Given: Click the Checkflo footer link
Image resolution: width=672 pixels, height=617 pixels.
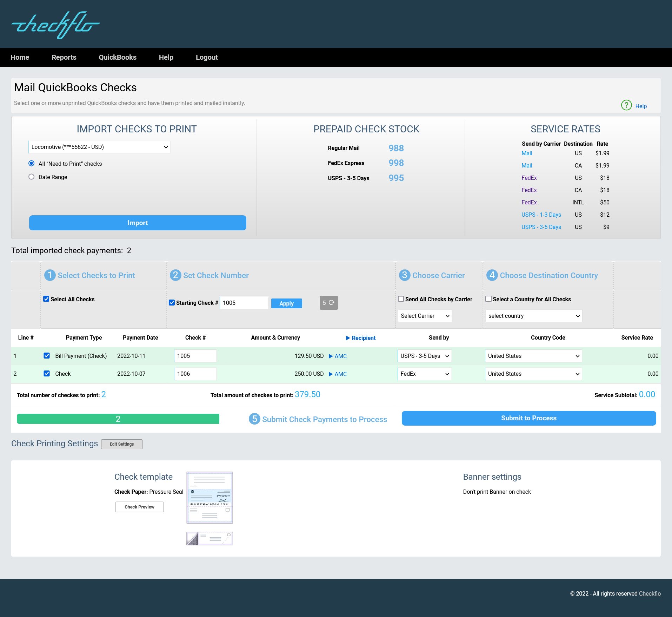Looking at the screenshot, I should pyautogui.click(x=650, y=593).
